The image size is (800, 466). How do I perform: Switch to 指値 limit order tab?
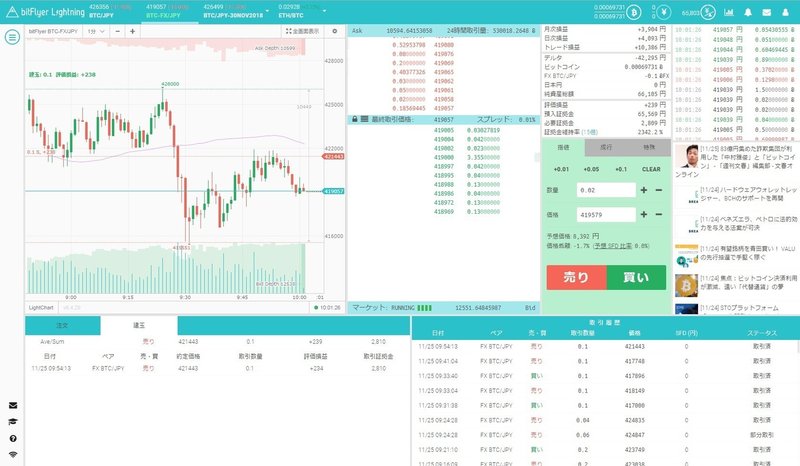click(x=563, y=148)
